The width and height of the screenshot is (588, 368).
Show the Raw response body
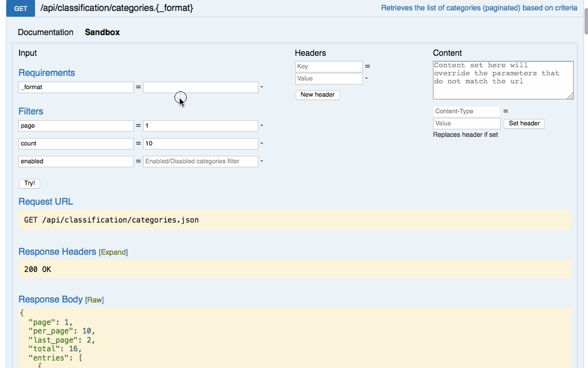94,300
